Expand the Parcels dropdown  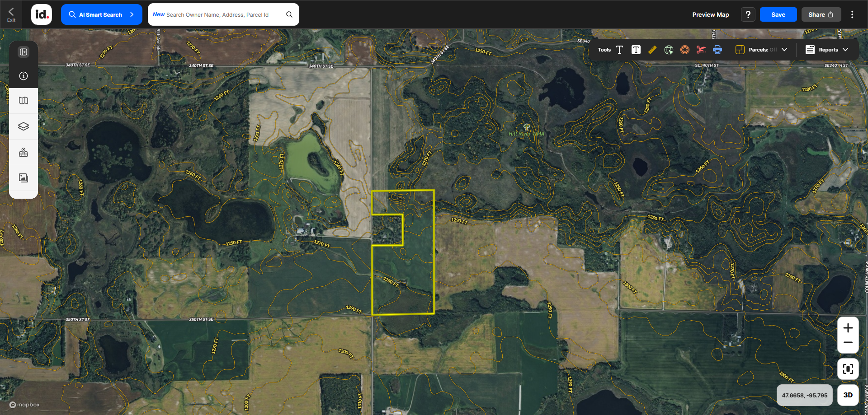[784, 50]
